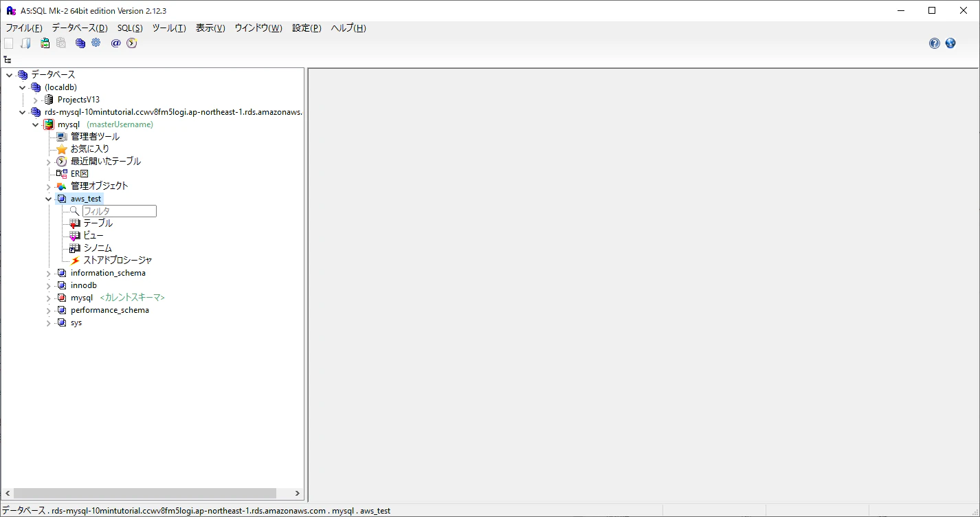Viewport: 980px width, 517px height.
Task: Open the ファイル(F) menu
Action: click(24, 28)
